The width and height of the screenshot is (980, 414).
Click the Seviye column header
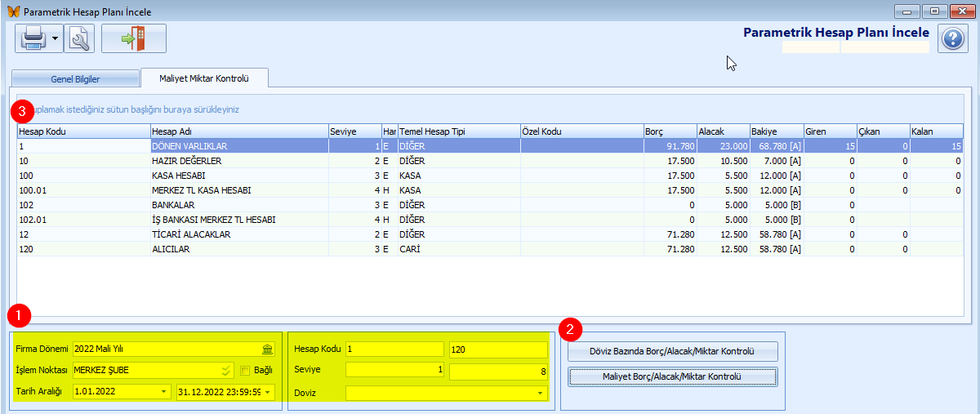click(354, 131)
